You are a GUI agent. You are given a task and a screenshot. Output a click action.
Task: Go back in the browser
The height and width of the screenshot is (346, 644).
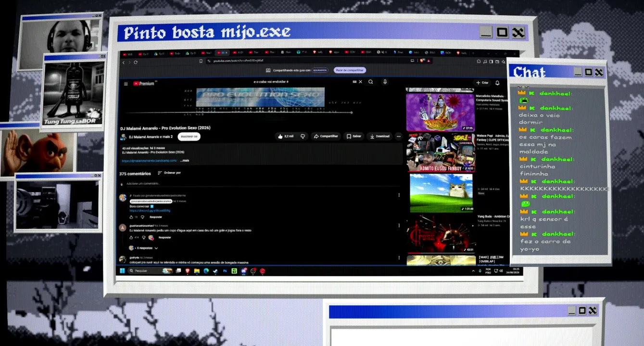[x=124, y=62]
